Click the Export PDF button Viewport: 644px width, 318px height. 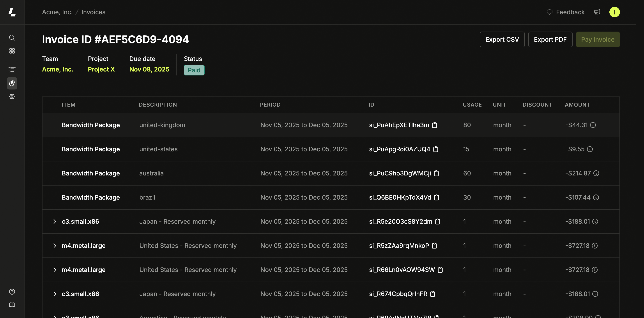click(550, 39)
